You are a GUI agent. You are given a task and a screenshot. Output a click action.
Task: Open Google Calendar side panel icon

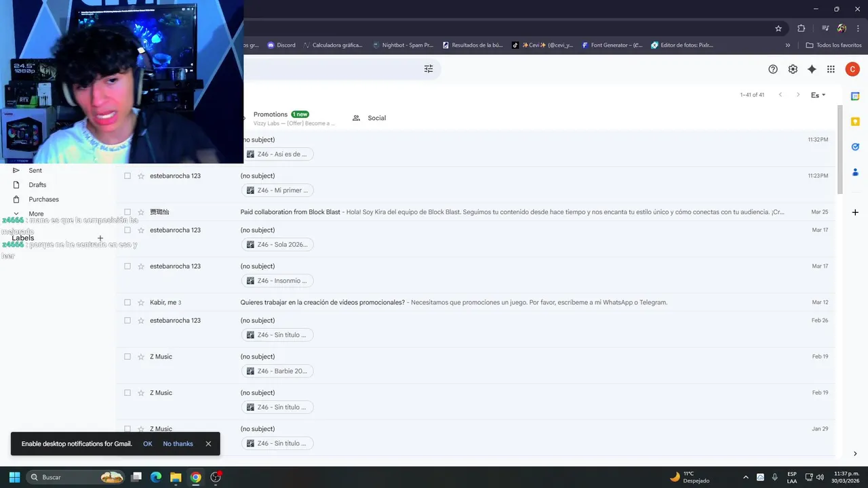point(855,96)
